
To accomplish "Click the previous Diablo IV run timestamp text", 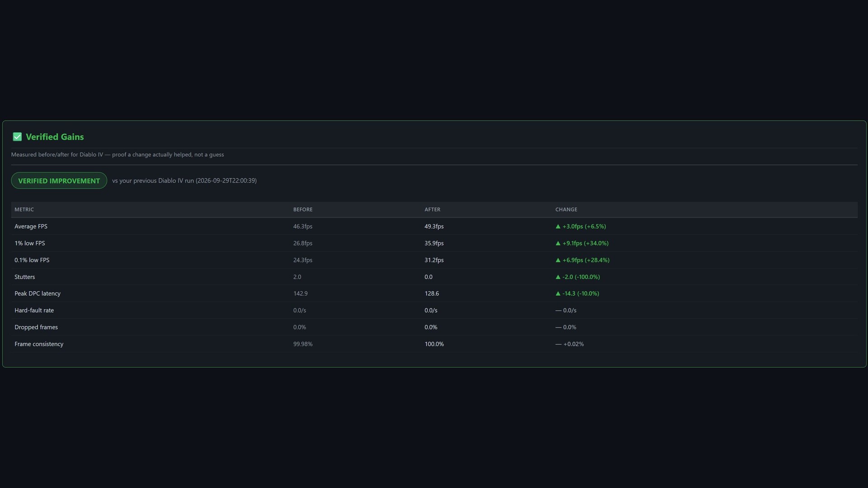I will click(184, 181).
